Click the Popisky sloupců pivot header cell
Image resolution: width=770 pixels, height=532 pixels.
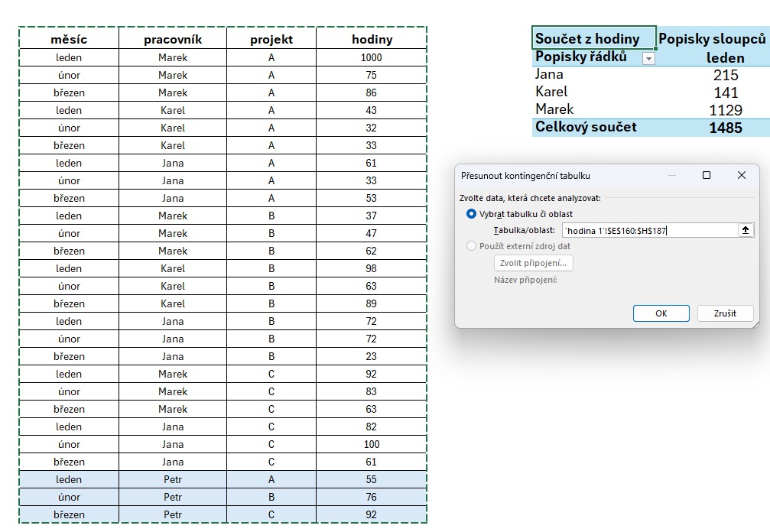[712, 38]
